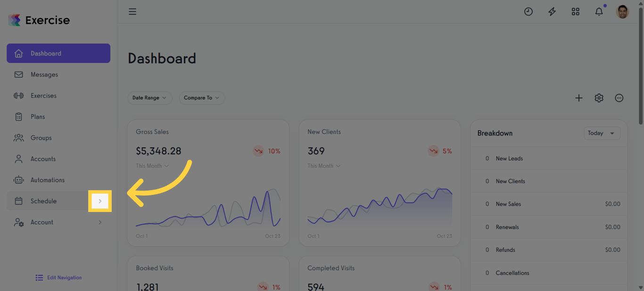Click the user profile avatar

click(622, 12)
